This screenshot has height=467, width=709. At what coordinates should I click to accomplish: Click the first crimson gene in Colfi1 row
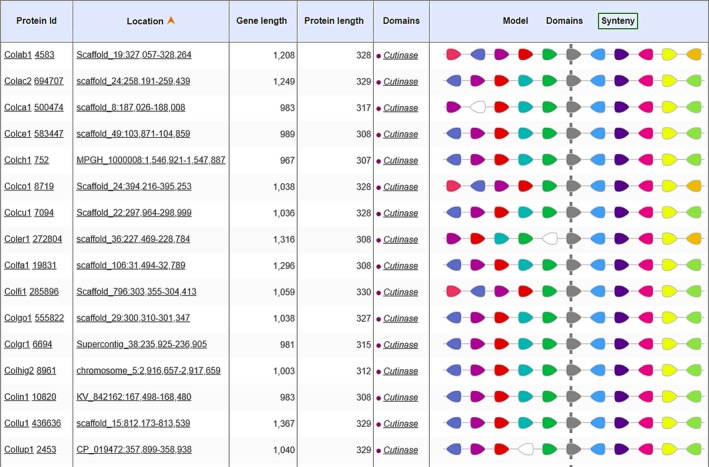click(x=453, y=292)
